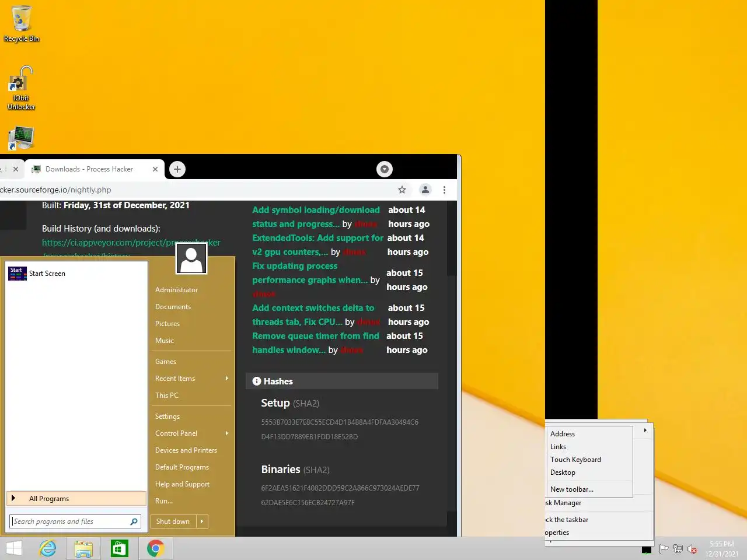The image size is (747, 560).
Task: Open the Add symbol loading/download status commit link
Action: (316, 217)
